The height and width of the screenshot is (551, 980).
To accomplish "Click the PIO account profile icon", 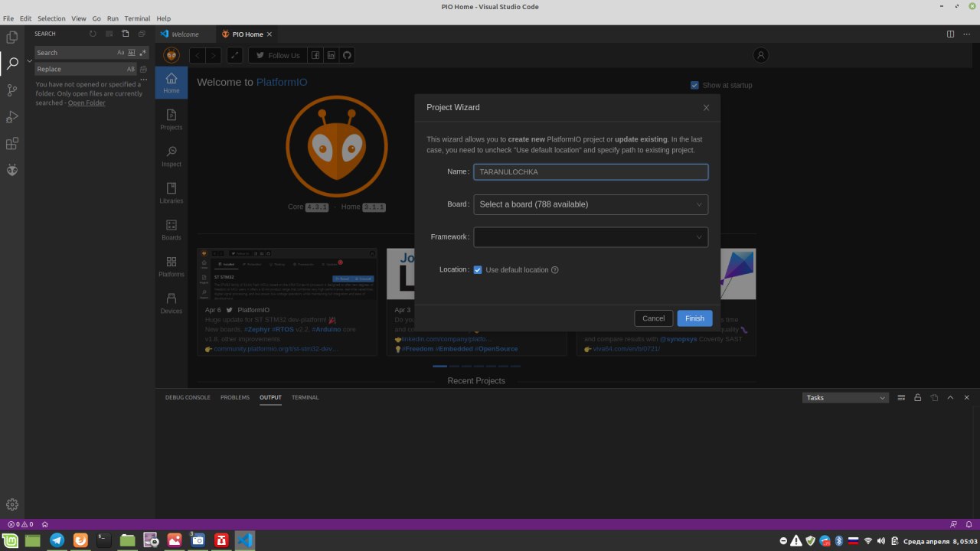I will point(761,55).
